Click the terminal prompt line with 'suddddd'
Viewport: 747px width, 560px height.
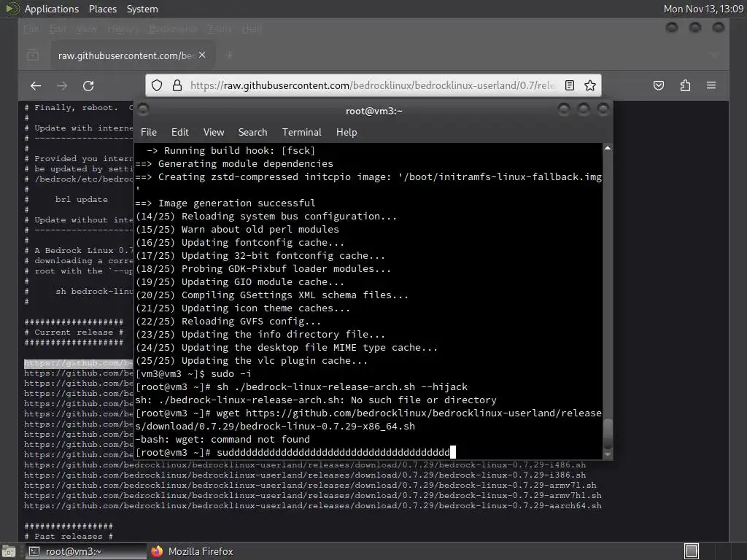pyautogui.click(x=295, y=452)
